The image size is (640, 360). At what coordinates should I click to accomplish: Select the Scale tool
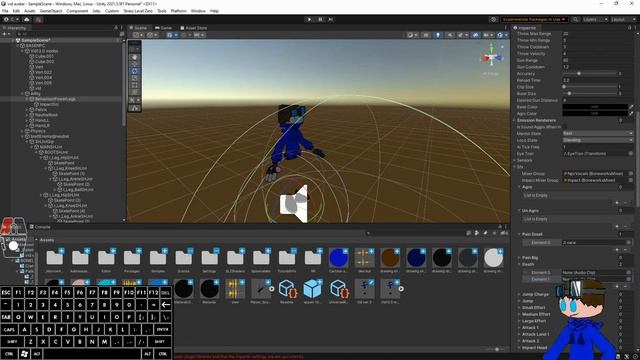[x=134, y=78]
